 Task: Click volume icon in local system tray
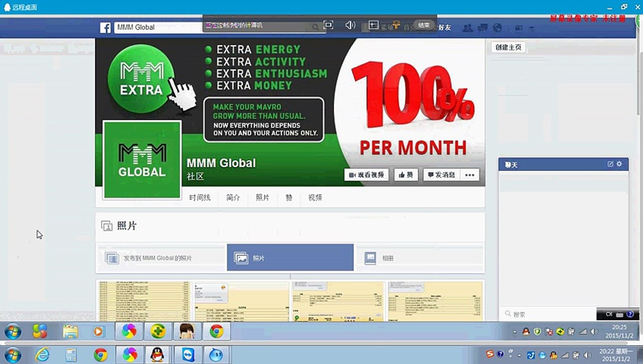(586, 355)
